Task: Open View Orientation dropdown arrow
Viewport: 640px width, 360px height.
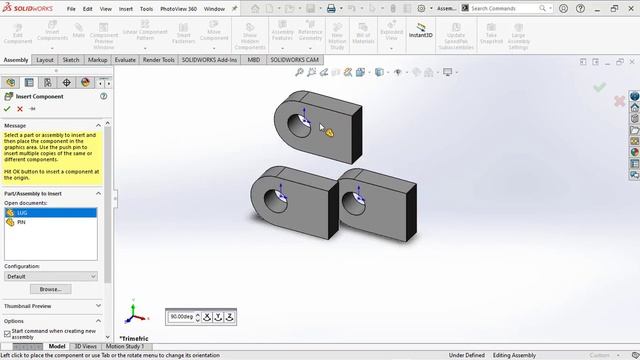Action: (369, 73)
